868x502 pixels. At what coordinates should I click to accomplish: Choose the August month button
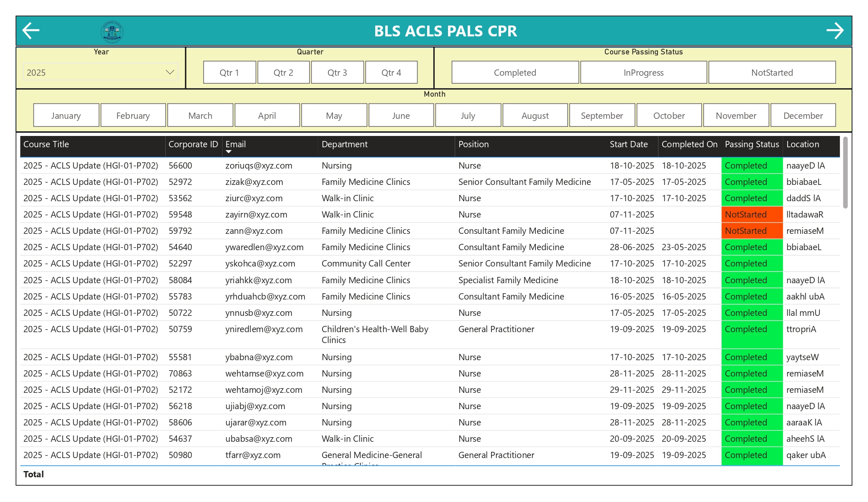click(535, 115)
